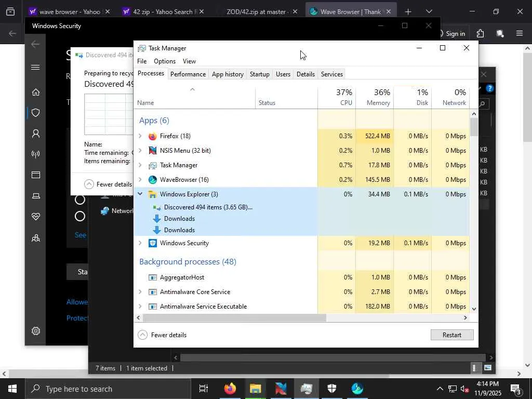Open Task Manager Options menu
Image resolution: width=532 pixels, height=399 pixels.
pos(165,61)
